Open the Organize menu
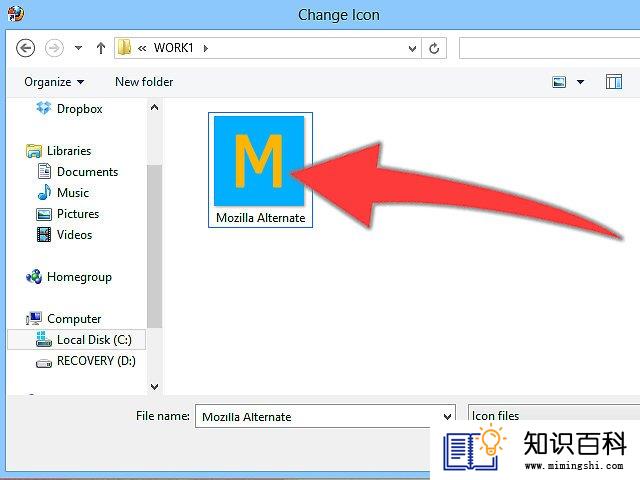Image resolution: width=640 pixels, height=480 pixels. pos(54,82)
